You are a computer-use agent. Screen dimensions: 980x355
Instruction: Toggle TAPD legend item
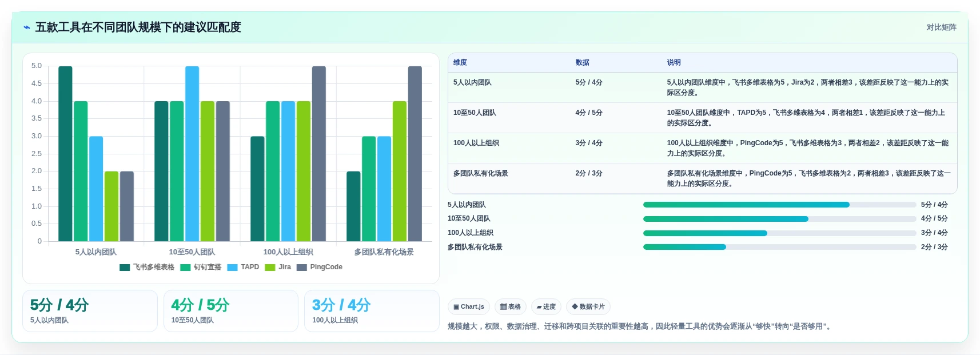coord(243,267)
